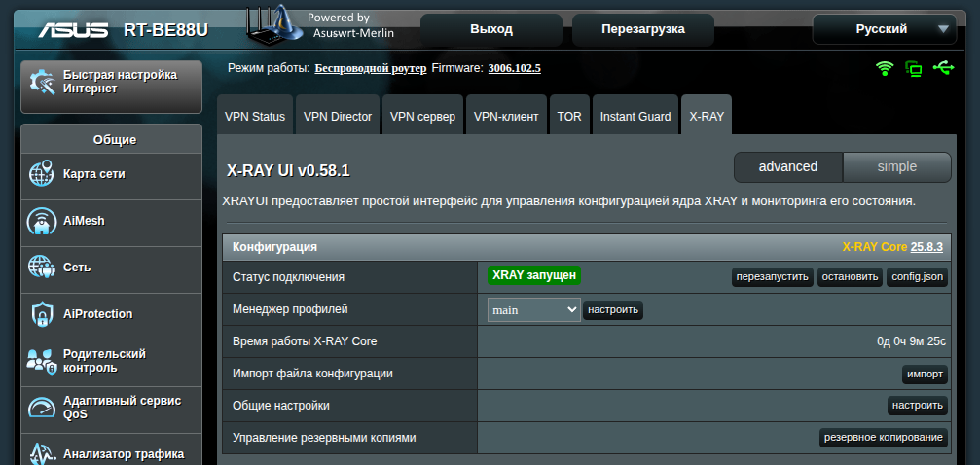The width and height of the screenshot is (980, 465).
Task: Click the RT-BE88U model name
Action: point(165,30)
